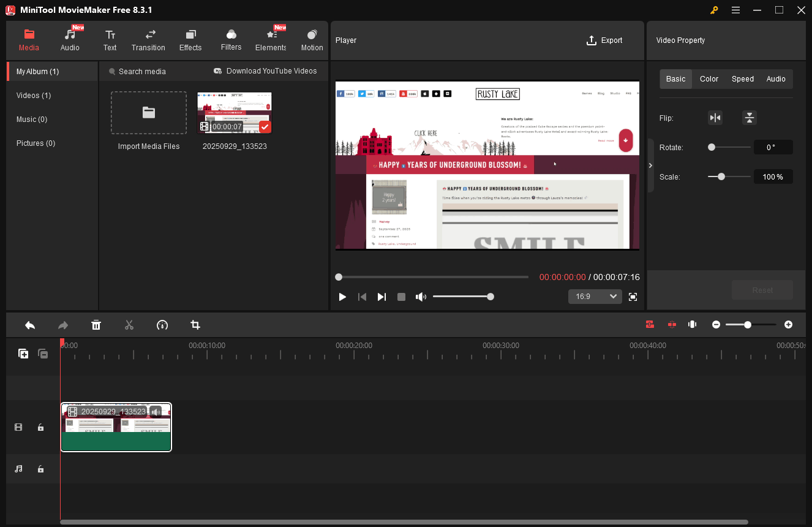Switch to the Color tab
The width and height of the screenshot is (812, 527).
709,79
